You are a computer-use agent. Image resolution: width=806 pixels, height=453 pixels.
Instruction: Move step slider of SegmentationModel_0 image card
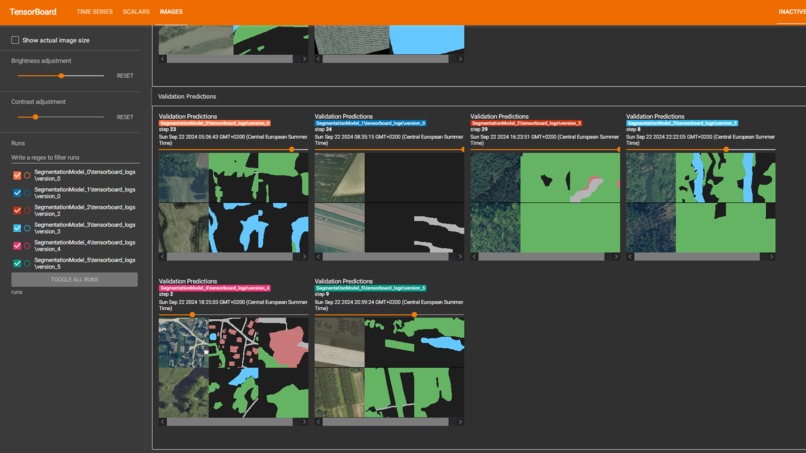(x=291, y=149)
